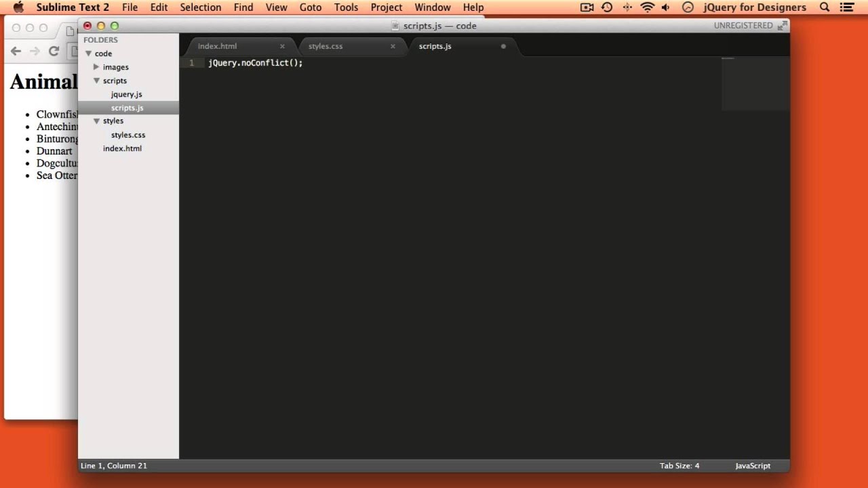Collapse the styles folder arrow
868x488 pixels.
[96, 121]
